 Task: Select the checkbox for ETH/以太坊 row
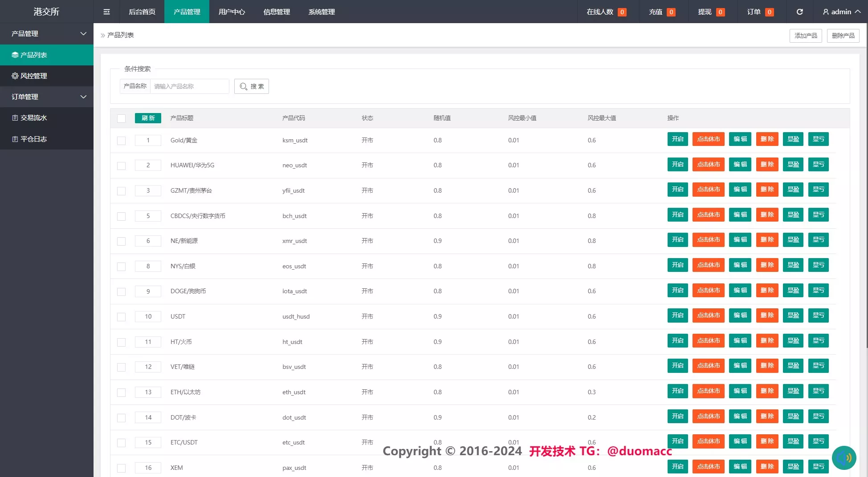121,392
